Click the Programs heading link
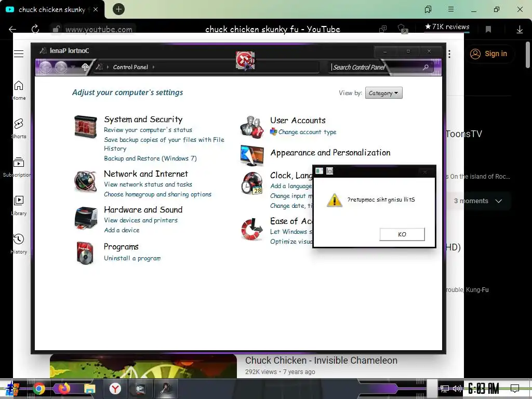The height and width of the screenshot is (399, 532). pyautogui.click(x=121, y=247)
